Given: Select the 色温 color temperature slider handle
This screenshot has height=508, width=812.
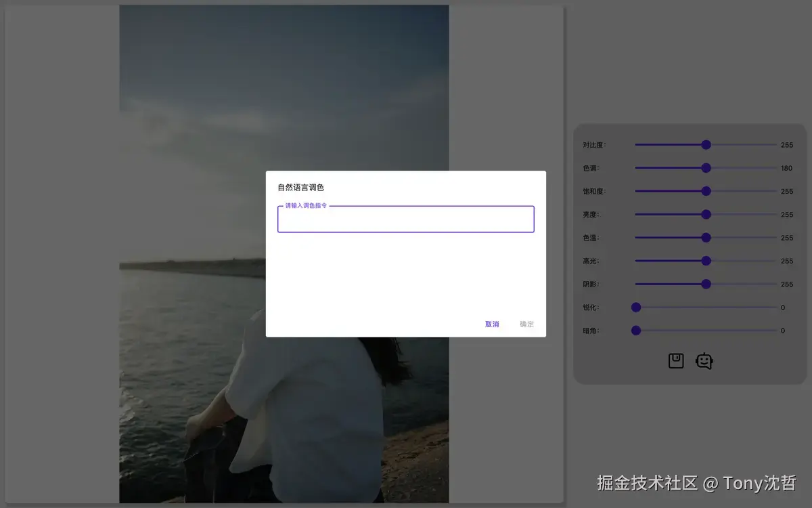Looking at the screenshot, I should (x=706, y=238).
